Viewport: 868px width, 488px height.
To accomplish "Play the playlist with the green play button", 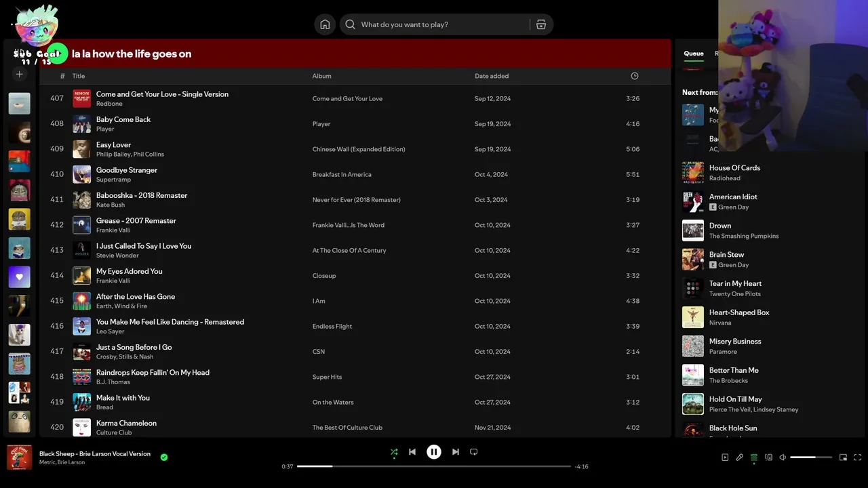I will pyautogui.click(x=58, y=54).
